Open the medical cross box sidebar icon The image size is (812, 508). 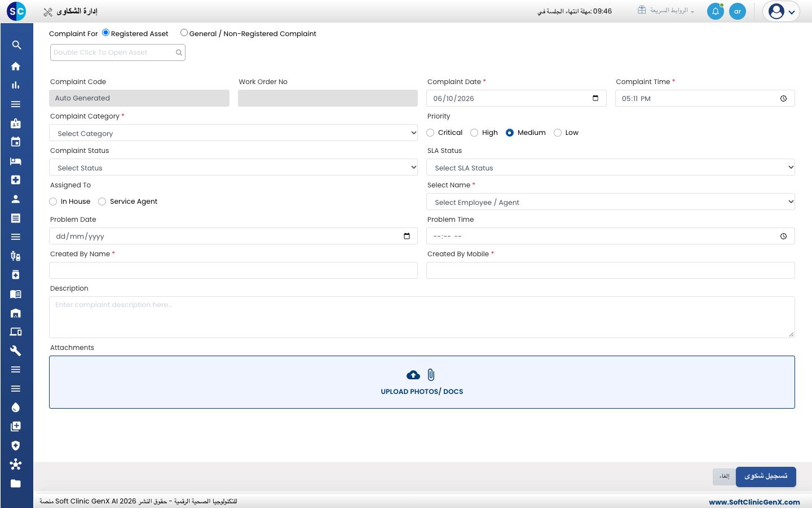(16, 179)
